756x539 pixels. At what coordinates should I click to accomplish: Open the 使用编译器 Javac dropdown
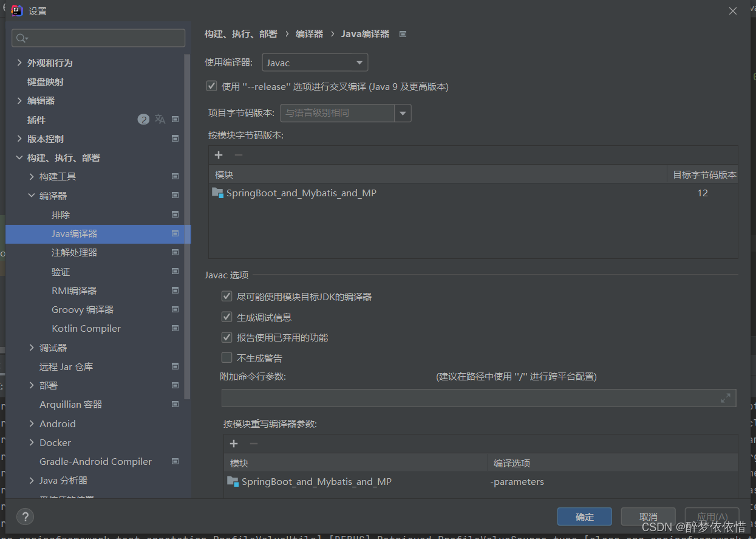tap(315, 62)
